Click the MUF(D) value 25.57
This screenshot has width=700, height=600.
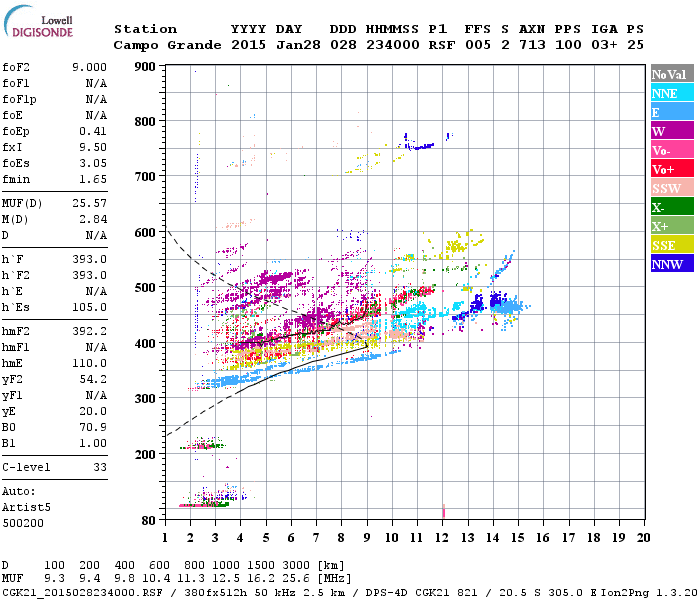coord(89,204)
